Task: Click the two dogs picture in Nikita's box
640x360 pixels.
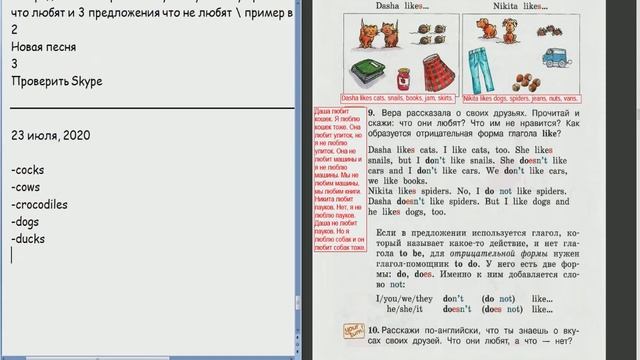Action: click(498, 31)
